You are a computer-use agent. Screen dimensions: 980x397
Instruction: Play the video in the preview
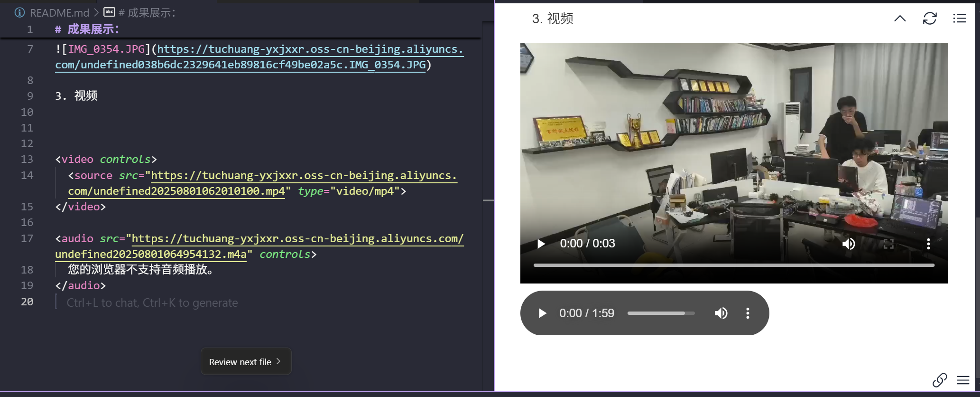541,244
